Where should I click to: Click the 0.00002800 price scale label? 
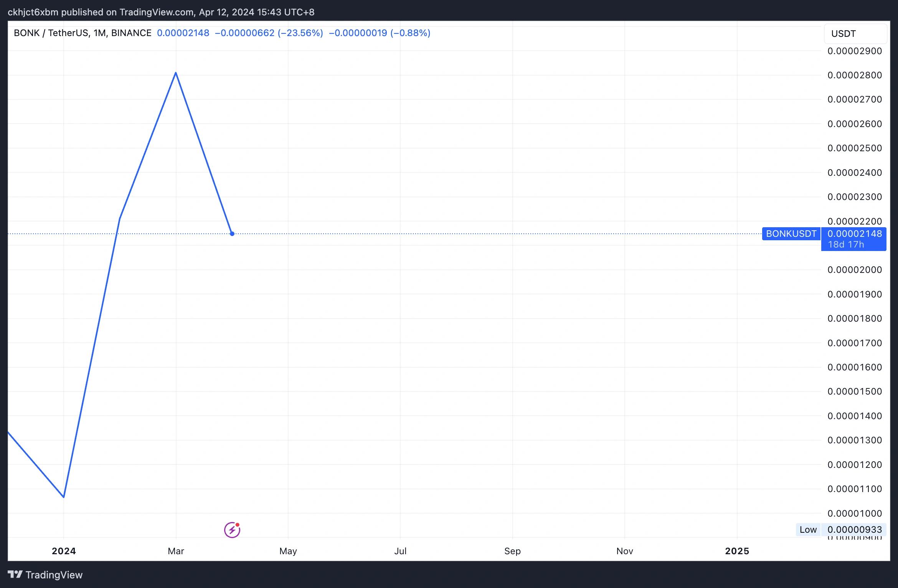[855, 75]
